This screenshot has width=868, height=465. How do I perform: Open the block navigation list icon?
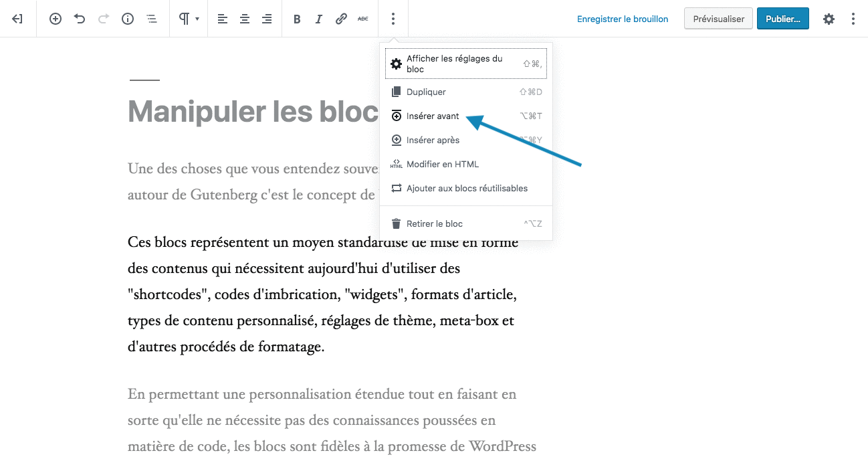point(152,19)
